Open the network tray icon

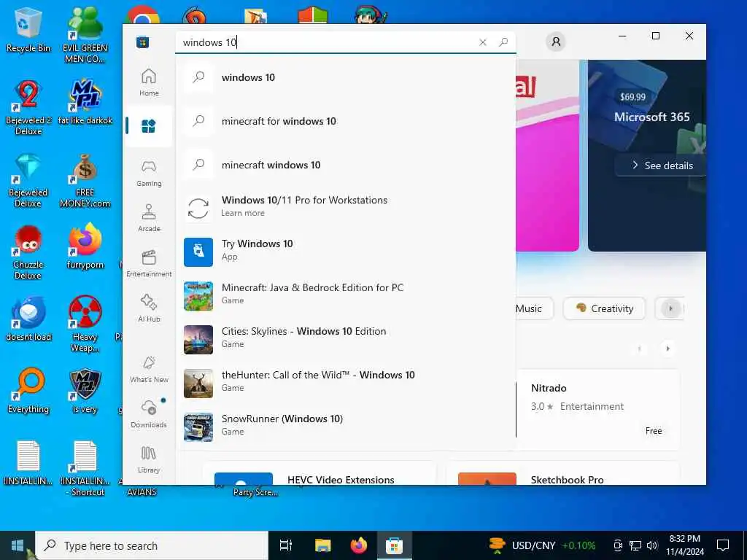coord(635,545)
